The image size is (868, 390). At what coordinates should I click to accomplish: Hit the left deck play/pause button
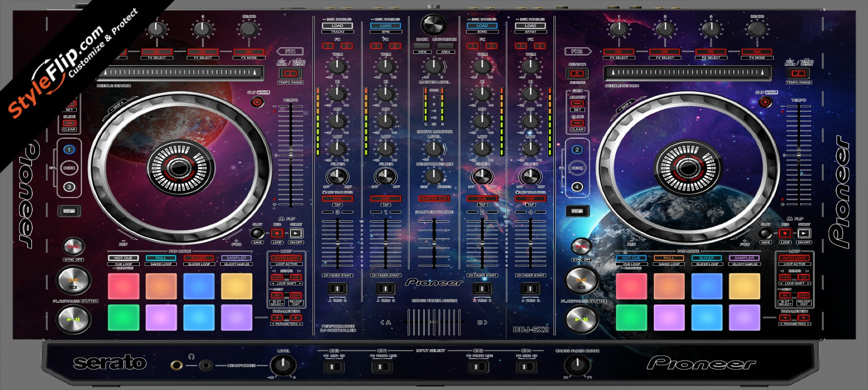(73, 319)
